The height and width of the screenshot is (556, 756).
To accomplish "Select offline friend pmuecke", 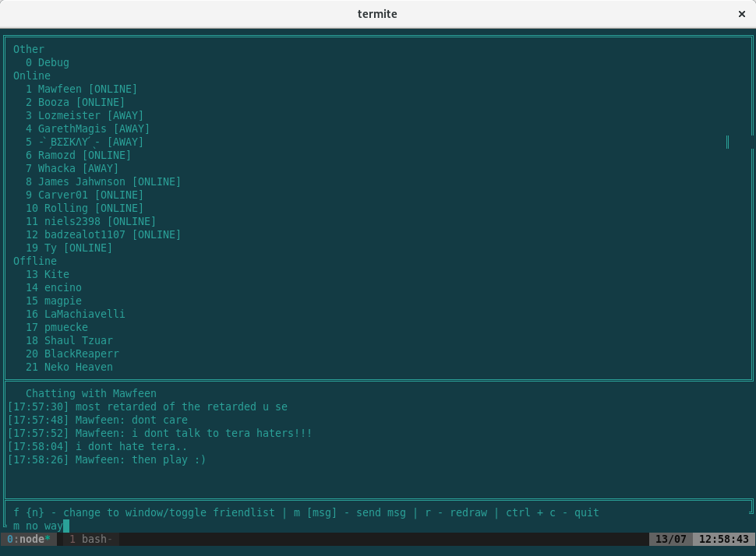I will pyautogui.click(x=56, y=328).
